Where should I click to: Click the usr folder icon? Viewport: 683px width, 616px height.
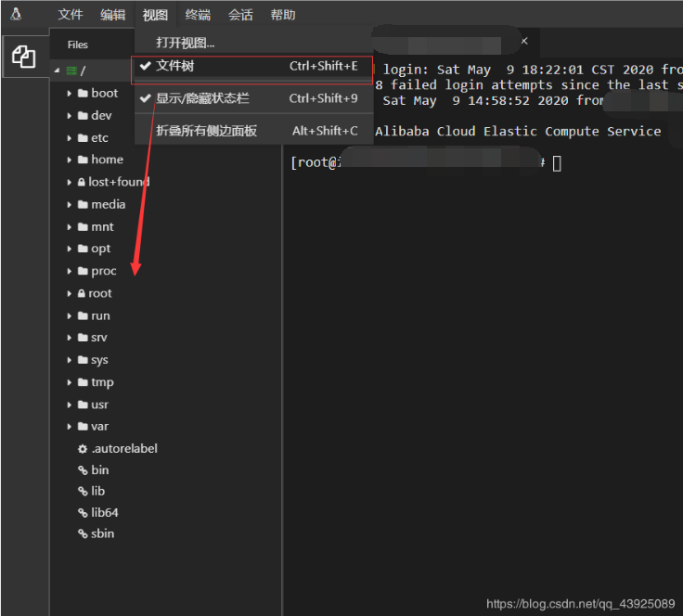(x=83, y=404)
